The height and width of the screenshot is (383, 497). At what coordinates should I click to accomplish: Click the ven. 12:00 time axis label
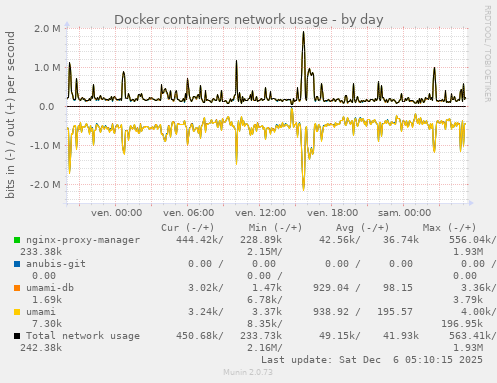[x=261, y=213]
